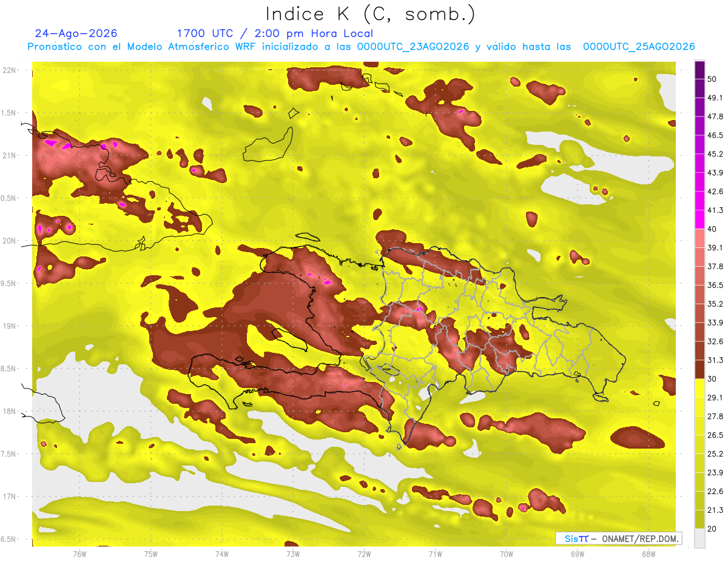This screenshot has height=562, width=728.
Task: Click the legend value '32.6'
Action: pos(715,341)
